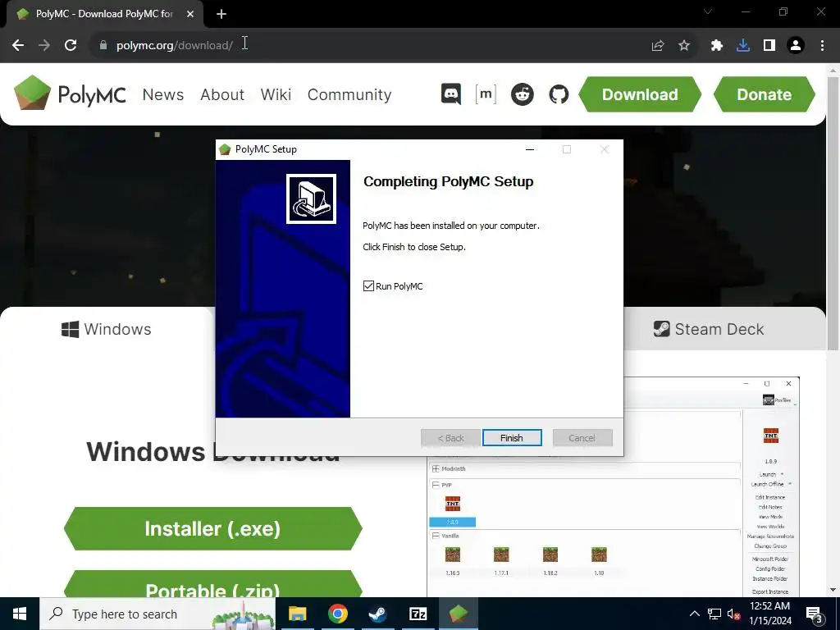
Task: Open the About page
Action: 221,94
